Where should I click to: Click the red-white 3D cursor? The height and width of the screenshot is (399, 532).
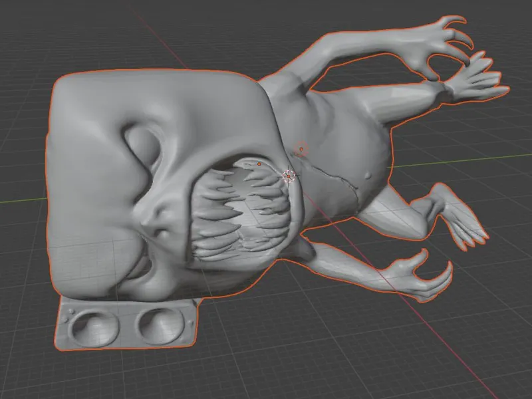(289, 176)
